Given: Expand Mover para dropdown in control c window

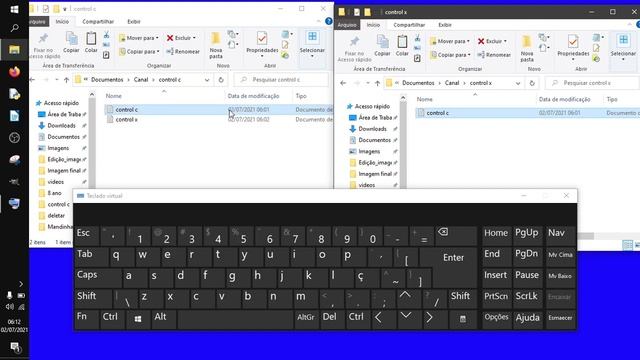Looking at the screenshot, I should tap(157, 38).
